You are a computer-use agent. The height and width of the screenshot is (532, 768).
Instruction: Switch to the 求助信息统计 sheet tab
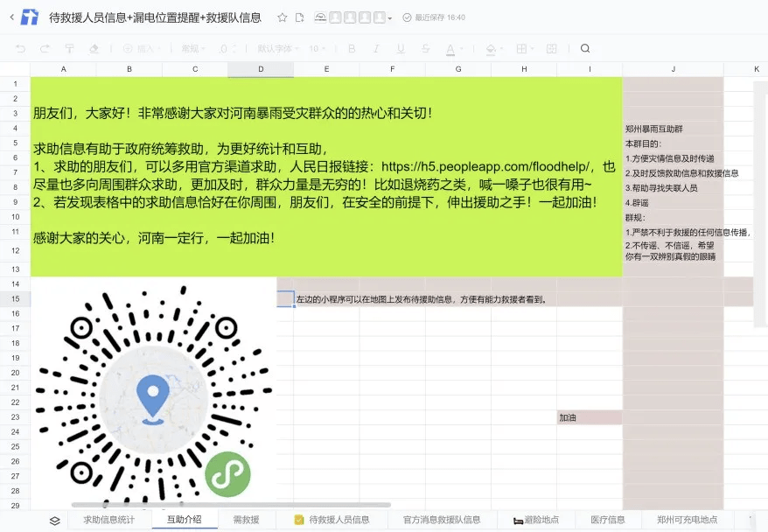[x=108, y=520]
